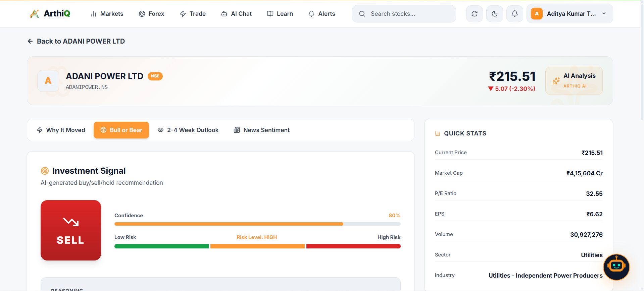
Task: Click the ₹4,15,604 Cr market cap value
Action: tap(585, 173)
